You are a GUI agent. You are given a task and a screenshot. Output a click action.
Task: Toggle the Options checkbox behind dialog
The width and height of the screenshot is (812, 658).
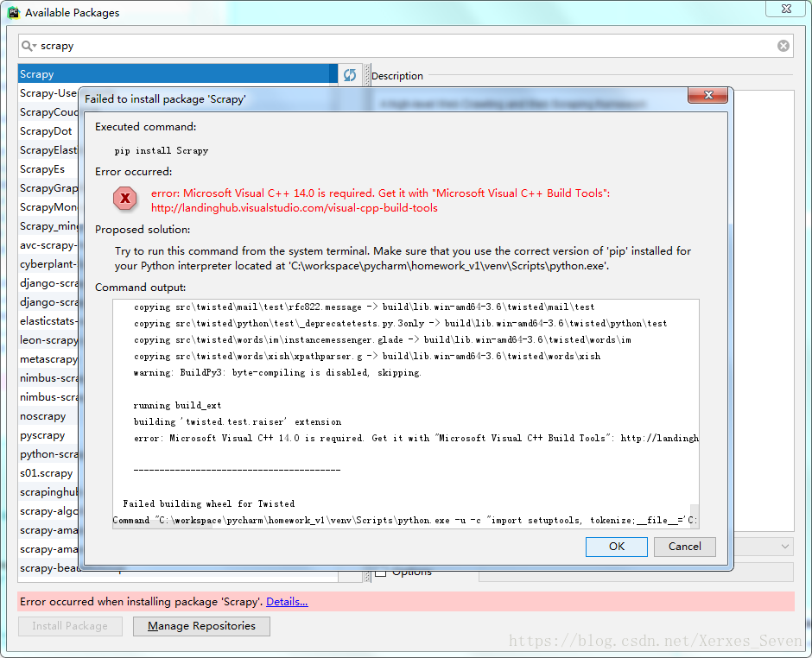tap(381, 573)
